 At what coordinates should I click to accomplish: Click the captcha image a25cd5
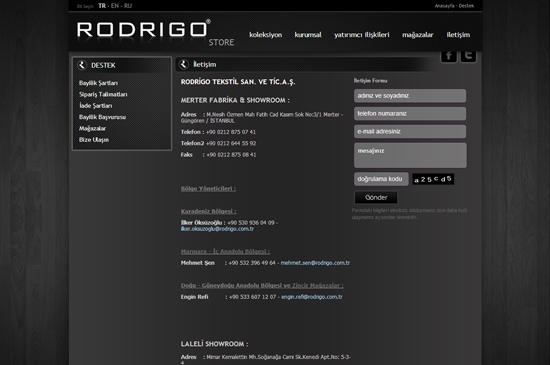point(433,179)
